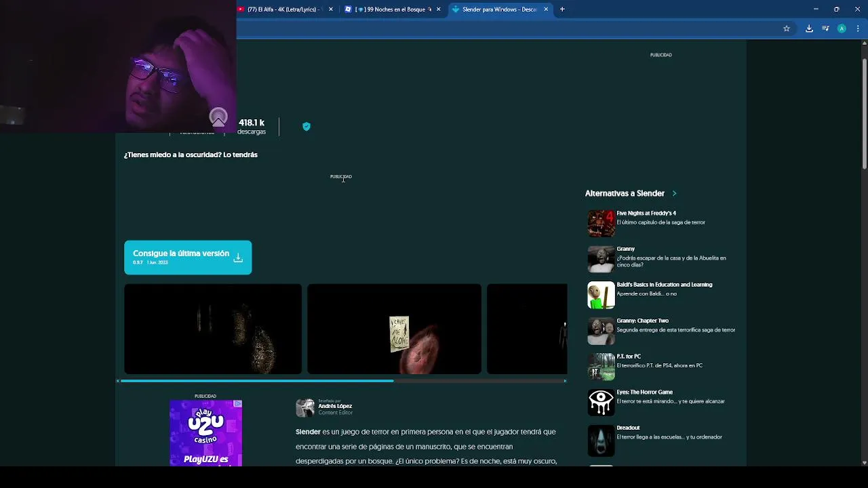Viewport: 868px width, 488px height.
Task: Expand Alternativas a Slender chevron
Action: pyautogui.click(x=674, y=193)
